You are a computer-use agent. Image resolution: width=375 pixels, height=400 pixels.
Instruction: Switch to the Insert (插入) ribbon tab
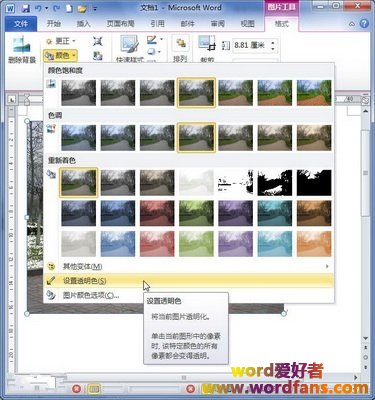click(83, 23)
